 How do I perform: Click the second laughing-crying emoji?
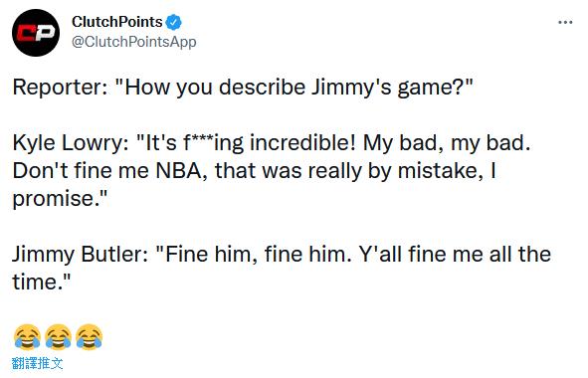[x=59, y=337]
